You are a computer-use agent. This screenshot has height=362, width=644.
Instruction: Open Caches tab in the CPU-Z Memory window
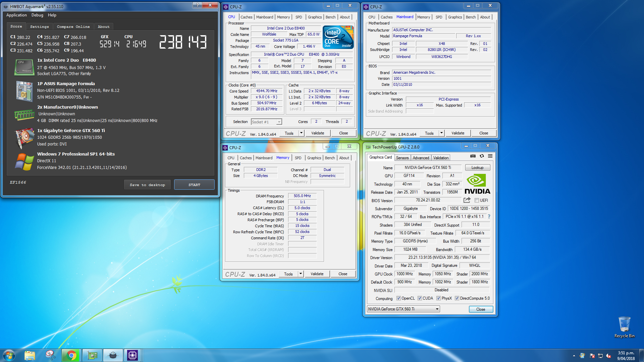tap(246, 158)
